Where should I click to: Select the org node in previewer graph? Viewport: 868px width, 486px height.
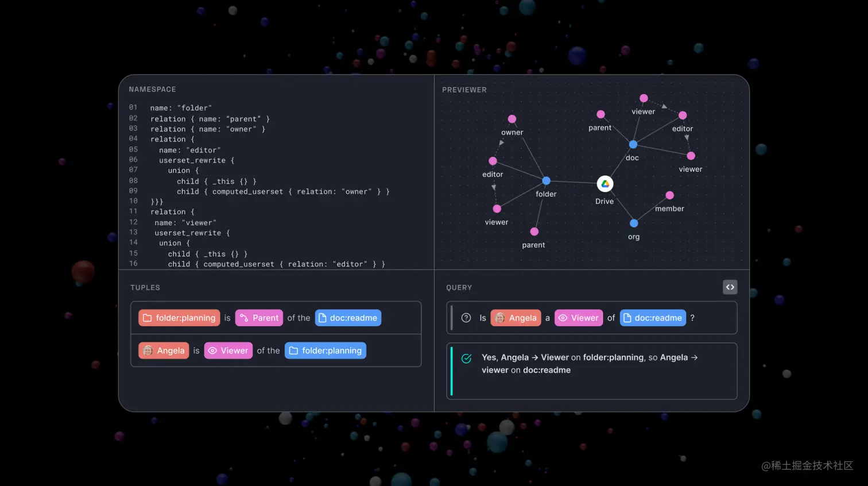(634, 223)
